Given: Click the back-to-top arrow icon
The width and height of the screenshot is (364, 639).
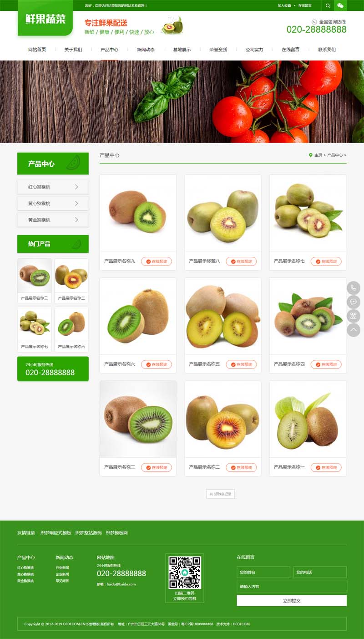Looking at the screenshot, I should pyautogui.click(x=354, y=330).
